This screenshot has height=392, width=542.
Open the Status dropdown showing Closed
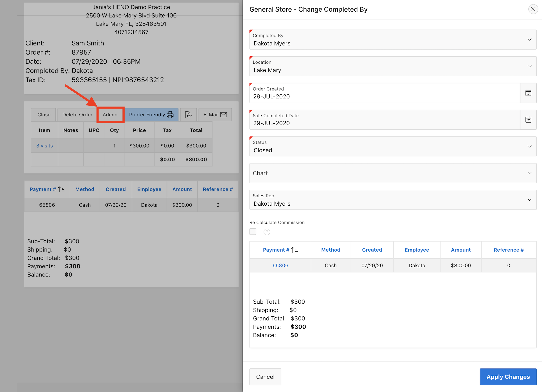click(x=393, y=147)
